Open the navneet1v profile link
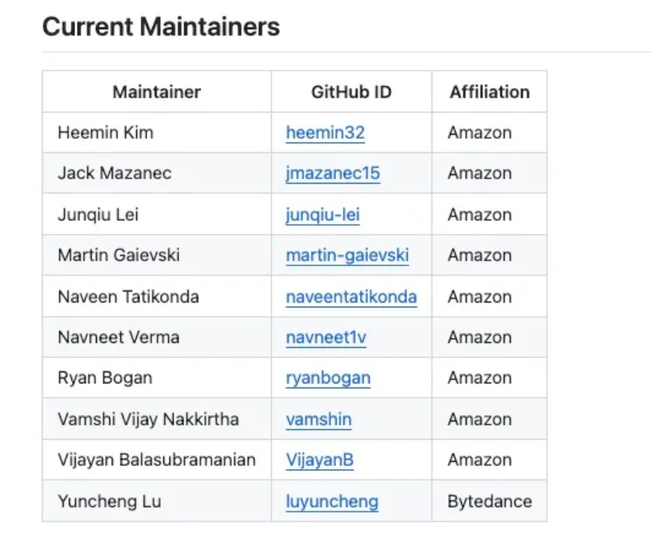Screen dimensions: 670x545 coord(326,337)
